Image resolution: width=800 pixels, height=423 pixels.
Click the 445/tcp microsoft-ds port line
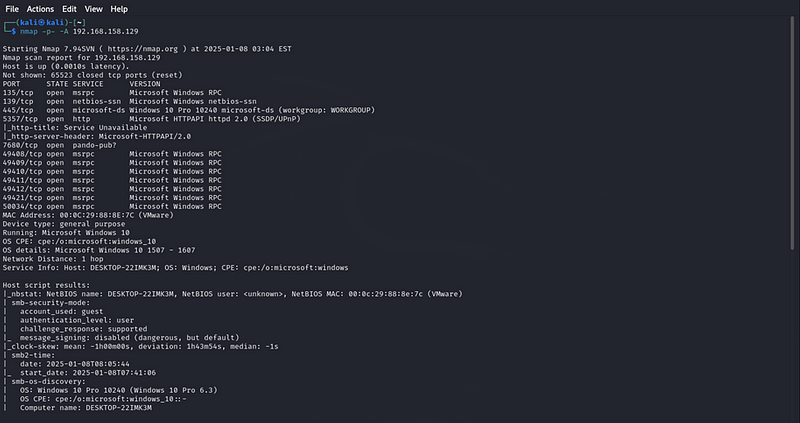(x=189, y=110)
